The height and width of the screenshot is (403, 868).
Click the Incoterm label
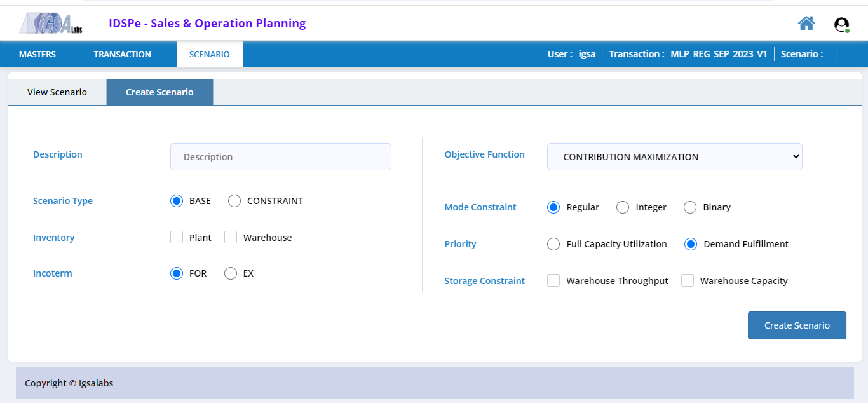coord(53,273)
